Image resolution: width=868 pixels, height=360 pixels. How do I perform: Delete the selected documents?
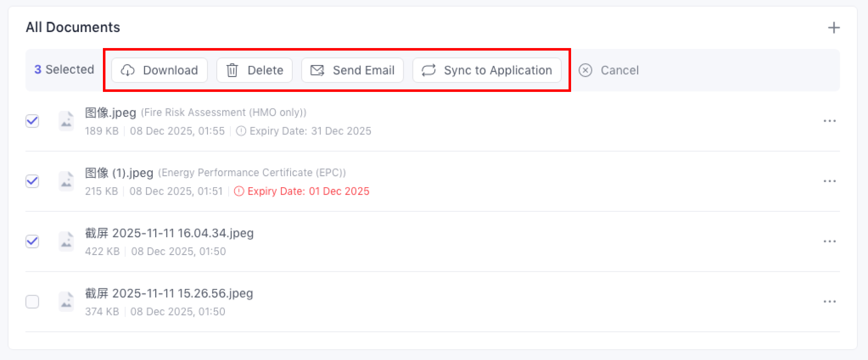click(254, 70)
